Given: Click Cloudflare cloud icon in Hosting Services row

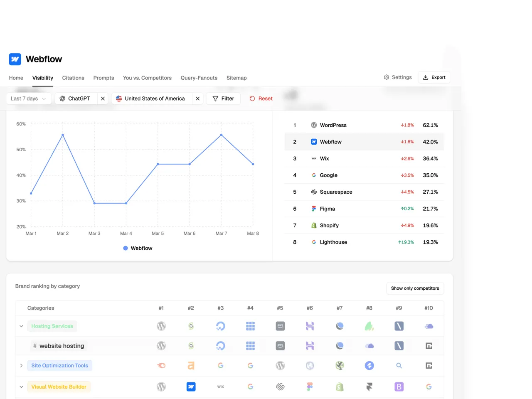Looking at the screenshot, I should point(429,326).
